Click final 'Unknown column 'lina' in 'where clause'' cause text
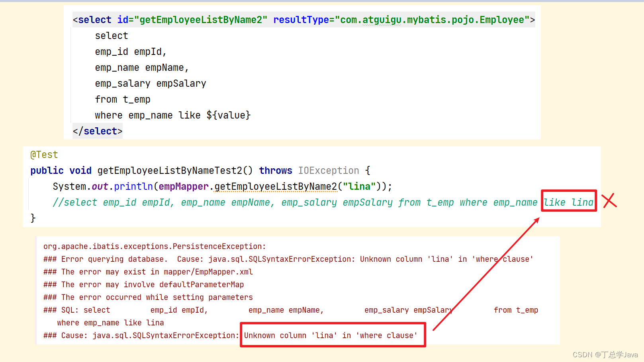The image size is (644, 362). [331, 336]
